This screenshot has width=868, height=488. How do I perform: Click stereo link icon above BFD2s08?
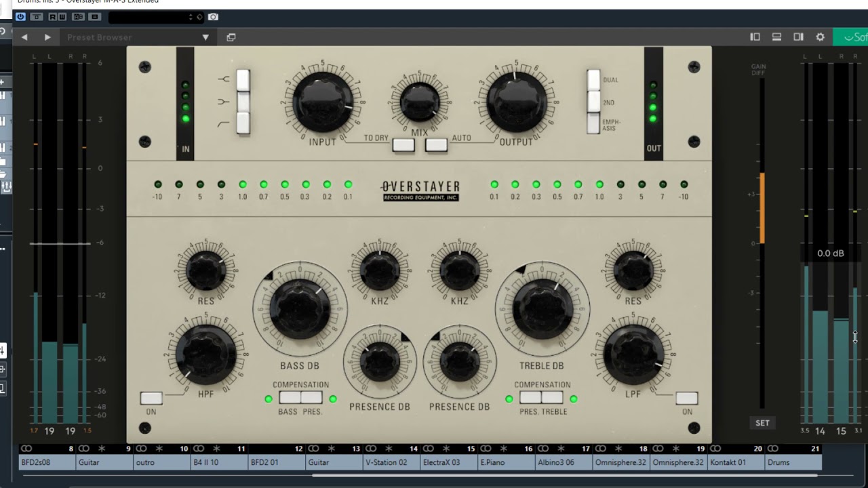tap(26, 449)
